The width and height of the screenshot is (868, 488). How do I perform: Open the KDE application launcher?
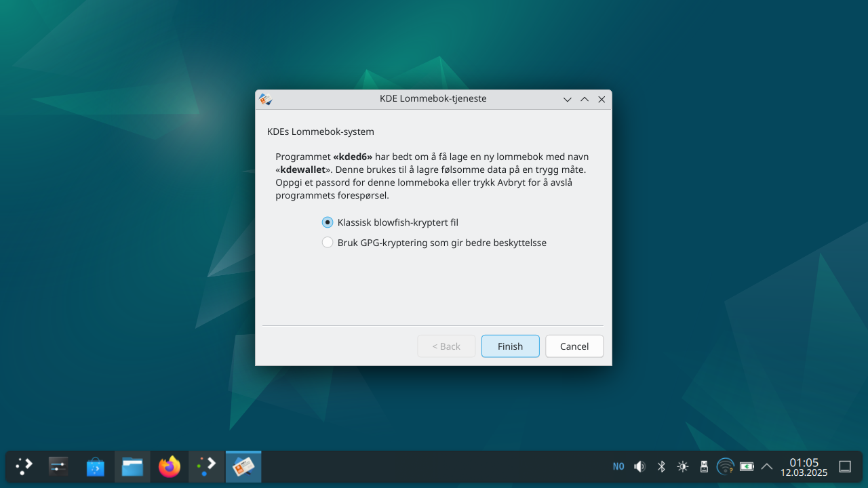tap(24, 466)
